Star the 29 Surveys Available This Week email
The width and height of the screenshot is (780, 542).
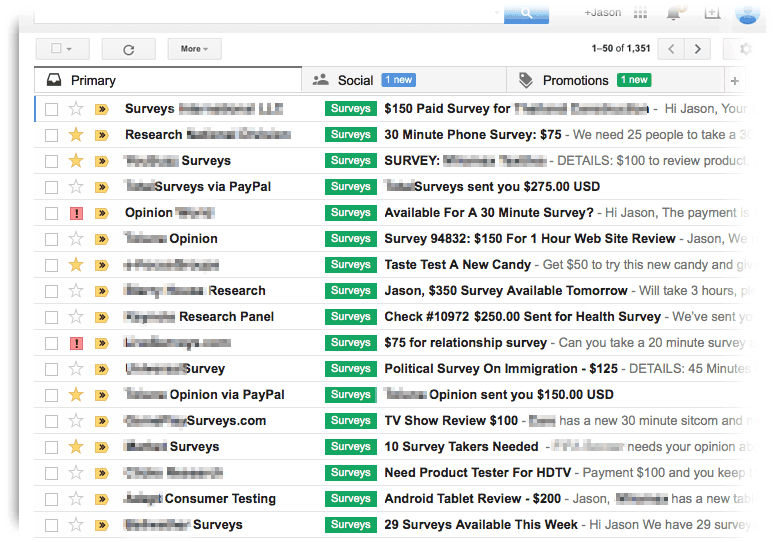tap(76, 525)
